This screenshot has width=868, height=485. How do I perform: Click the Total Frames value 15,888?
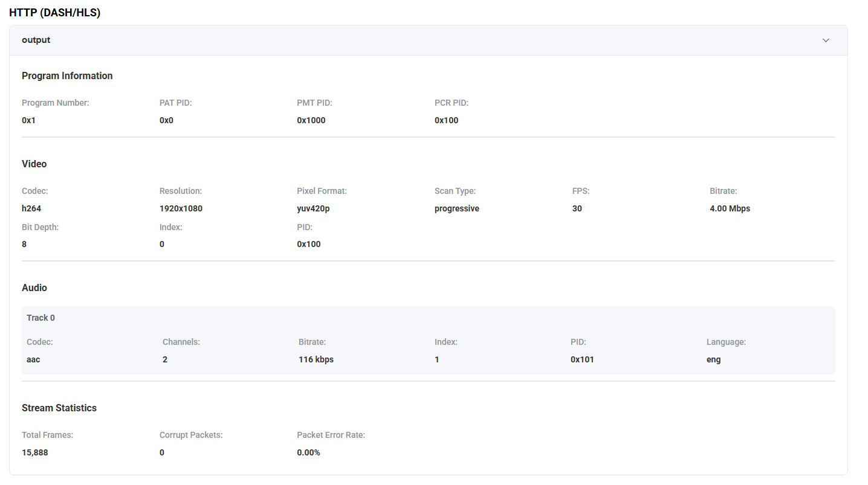coord(34,452)
